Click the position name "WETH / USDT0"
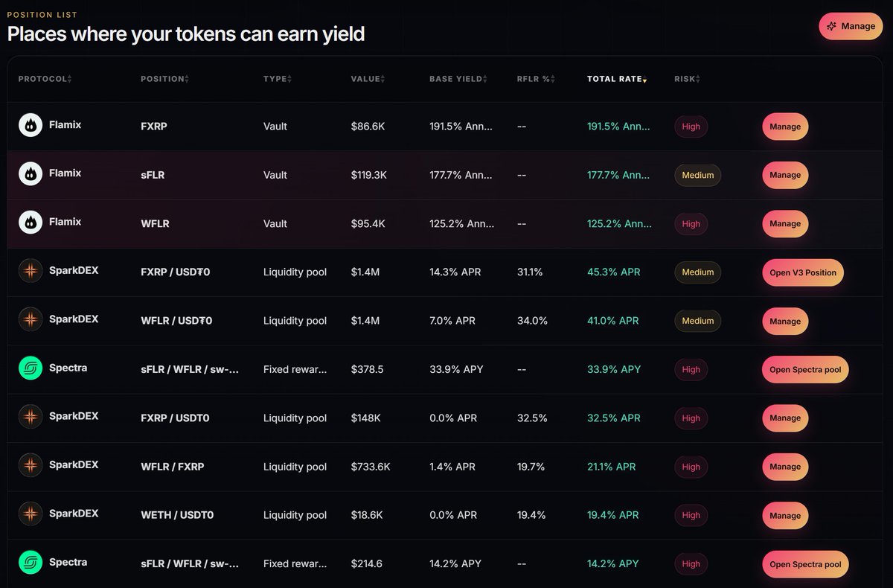893x588 pixels. [x=177, y=515]
